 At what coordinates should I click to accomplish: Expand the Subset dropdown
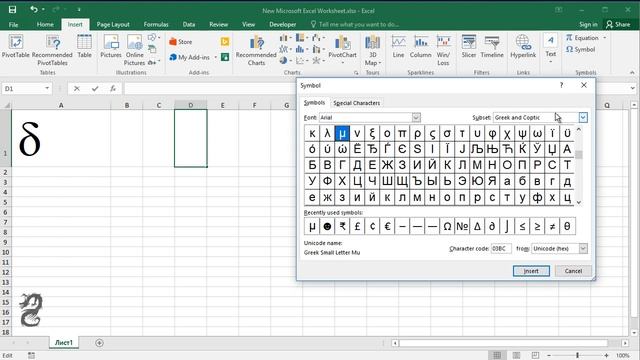[583, 118]
